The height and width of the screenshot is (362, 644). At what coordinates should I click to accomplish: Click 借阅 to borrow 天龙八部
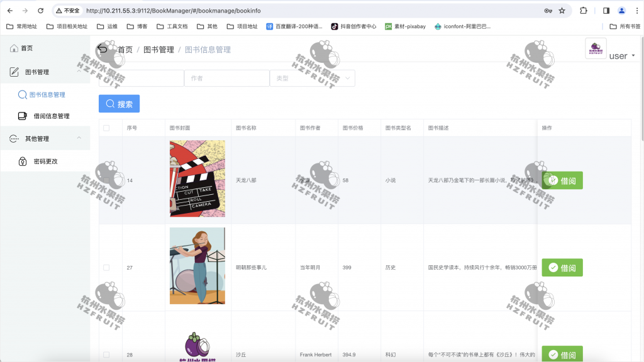click(x=562, y=180)
